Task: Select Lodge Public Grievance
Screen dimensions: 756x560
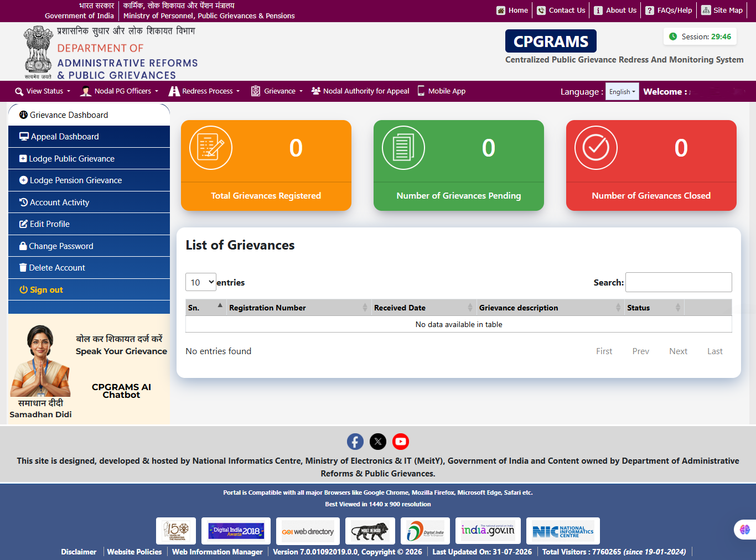Action: click(x=89, y=159)
